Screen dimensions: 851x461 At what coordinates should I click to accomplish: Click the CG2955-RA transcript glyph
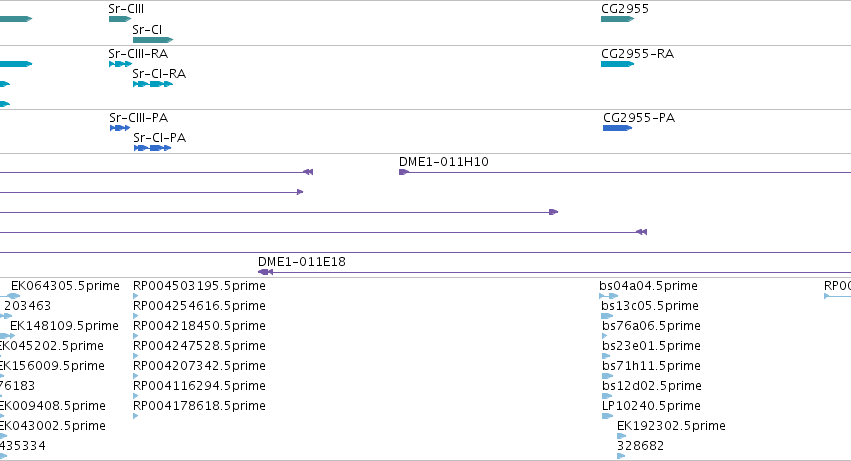tap(618, 64)
